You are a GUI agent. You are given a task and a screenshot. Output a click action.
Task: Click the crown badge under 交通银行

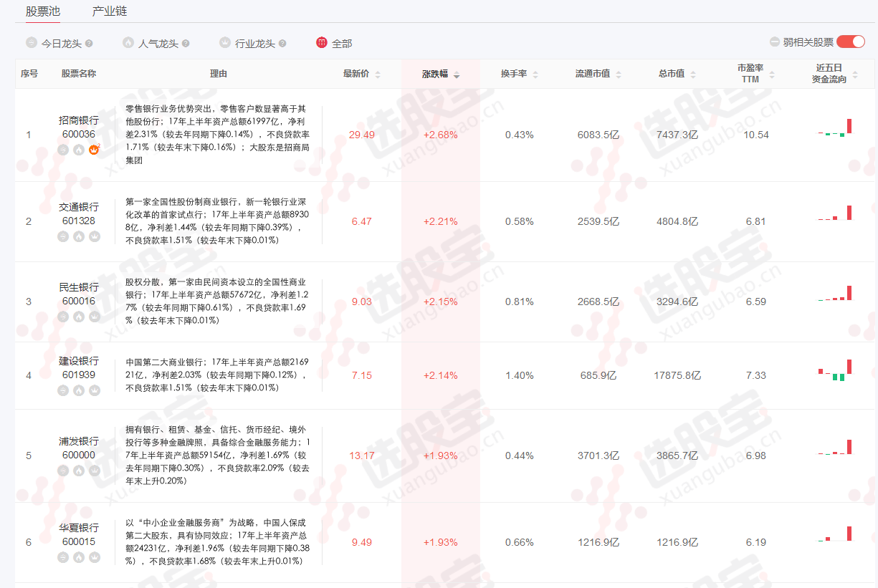click(94, 236)
